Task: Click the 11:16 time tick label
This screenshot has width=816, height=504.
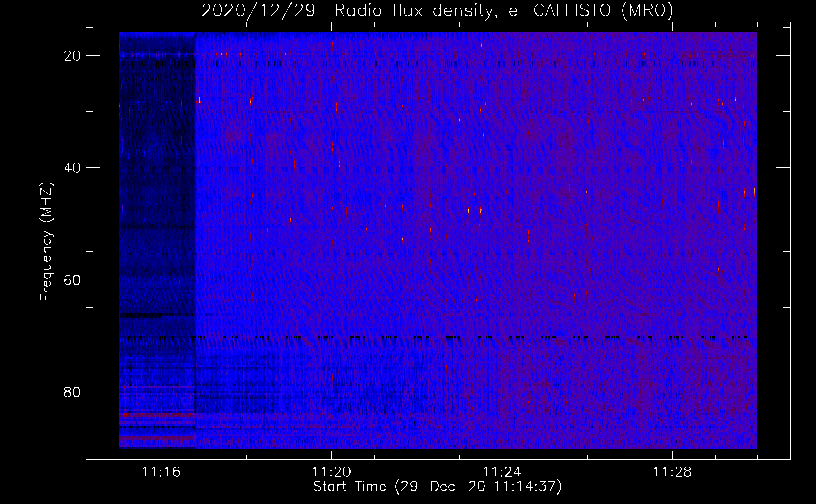Action: tap(161, 472)
